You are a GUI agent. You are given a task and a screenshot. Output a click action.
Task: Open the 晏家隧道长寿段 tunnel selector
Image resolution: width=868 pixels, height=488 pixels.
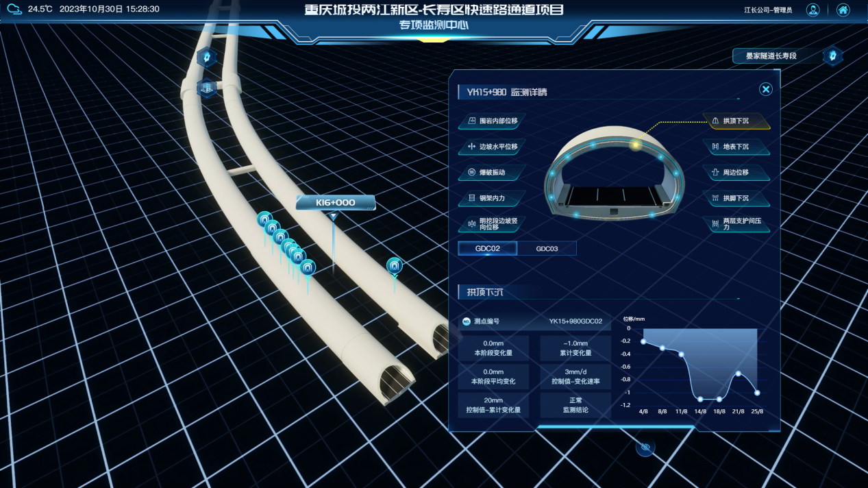777,56
